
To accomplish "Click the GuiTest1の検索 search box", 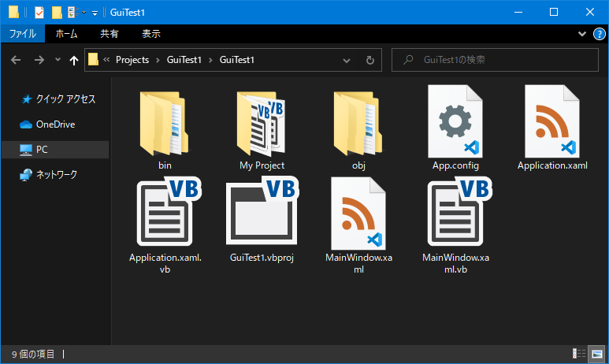I will (x=495, y=60).
